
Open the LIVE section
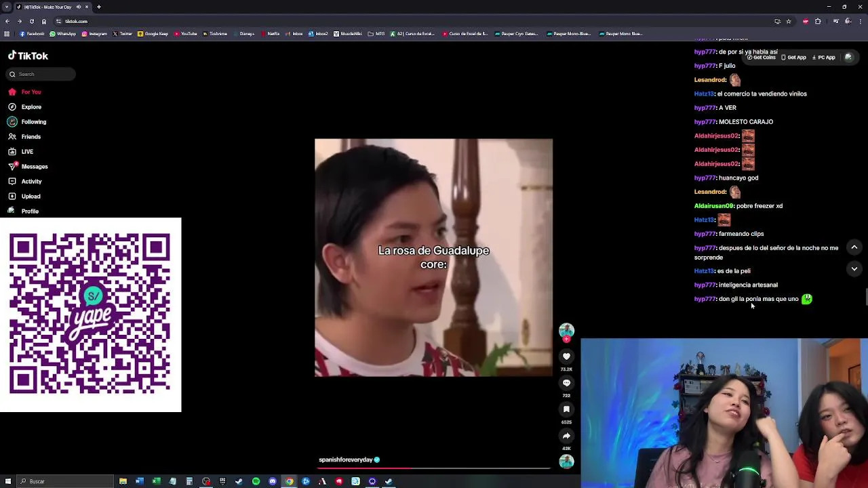click(x=21, y=152)
